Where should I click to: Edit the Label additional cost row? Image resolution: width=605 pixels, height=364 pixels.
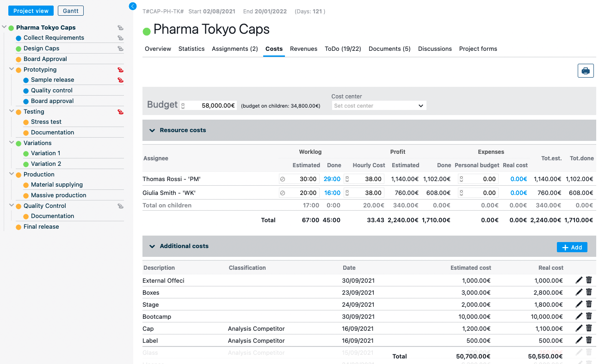coord(579,340)
